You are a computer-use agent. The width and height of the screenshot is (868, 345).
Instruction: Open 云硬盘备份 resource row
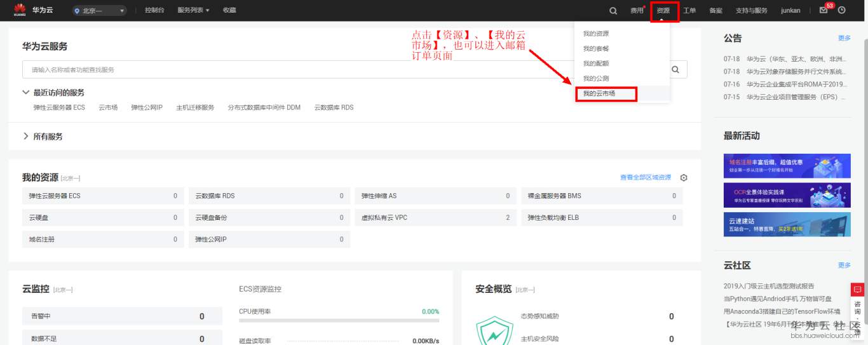(269, 218)
